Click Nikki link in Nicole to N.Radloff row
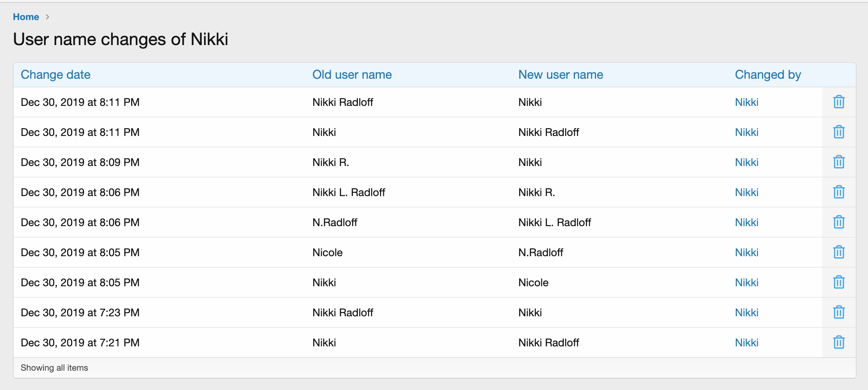 click(746, 253)
